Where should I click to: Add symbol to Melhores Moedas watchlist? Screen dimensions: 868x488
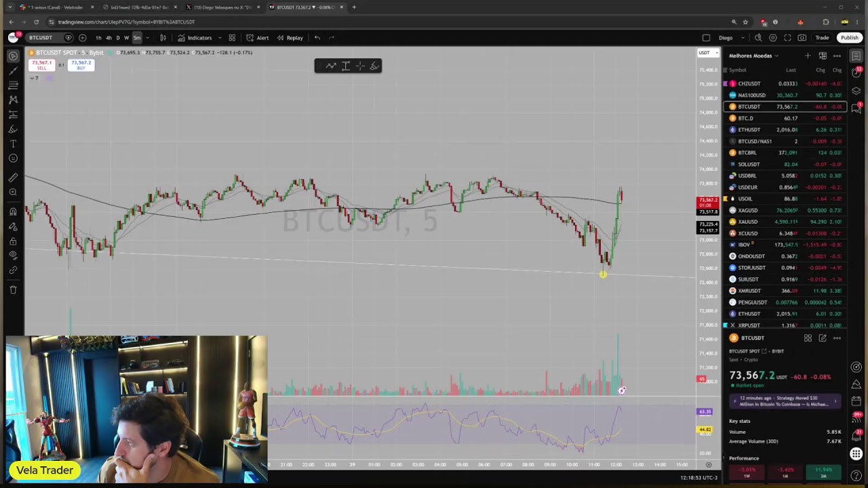[x=808, y=56]
